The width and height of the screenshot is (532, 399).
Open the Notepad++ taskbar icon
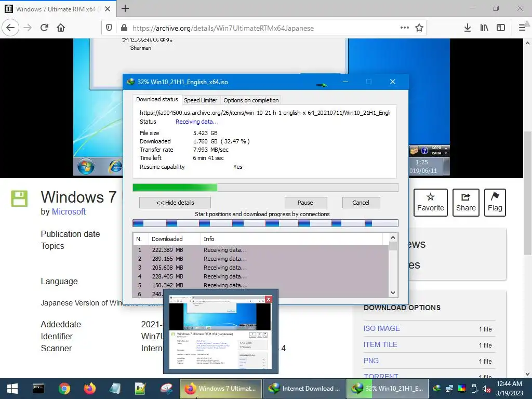140,389
